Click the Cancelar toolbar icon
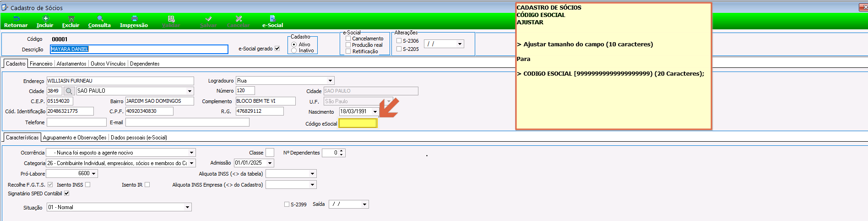The image size is (868, 221). pyautogui.click(x=239, y=19)
